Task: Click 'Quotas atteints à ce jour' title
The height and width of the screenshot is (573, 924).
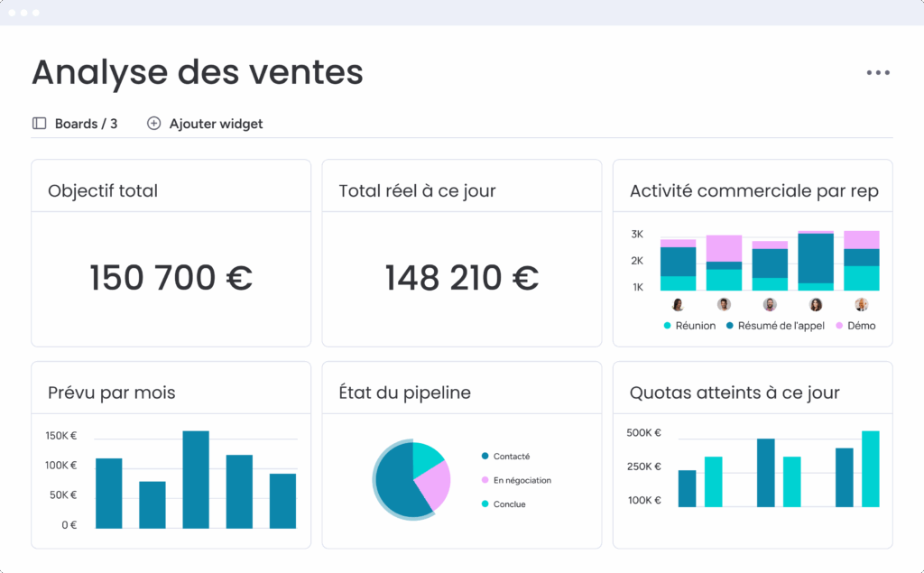Action: coord(735,393)
